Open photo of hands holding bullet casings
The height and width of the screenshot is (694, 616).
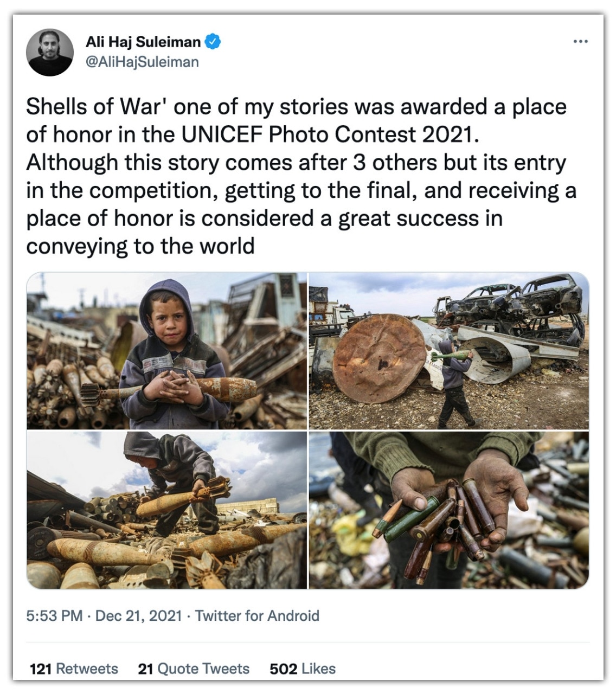pos(448,510)
